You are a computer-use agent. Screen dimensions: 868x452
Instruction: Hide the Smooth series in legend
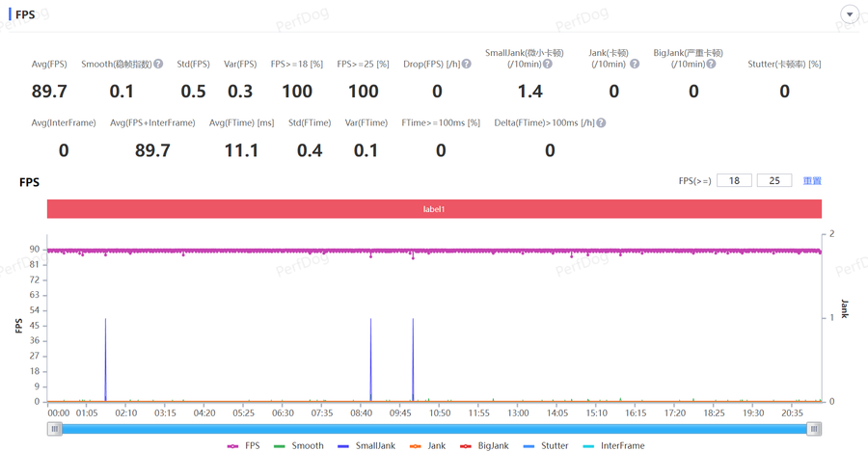299,446
